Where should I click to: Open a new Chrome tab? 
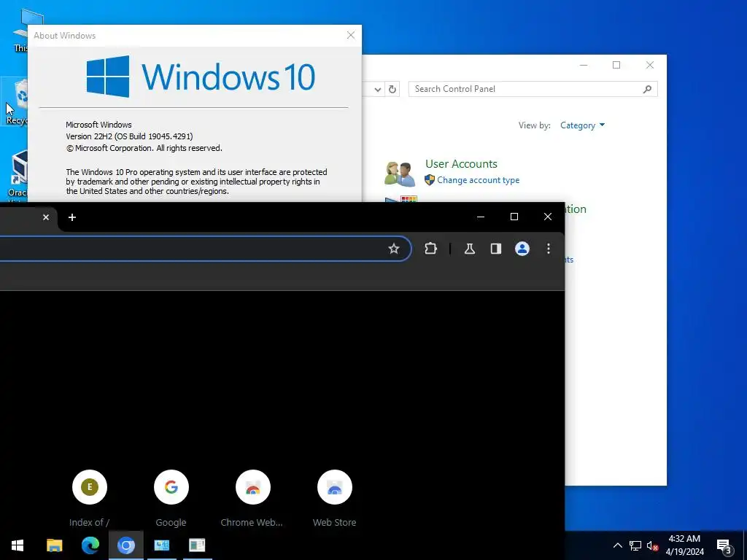pyautogui.click(x=72, y=217)
